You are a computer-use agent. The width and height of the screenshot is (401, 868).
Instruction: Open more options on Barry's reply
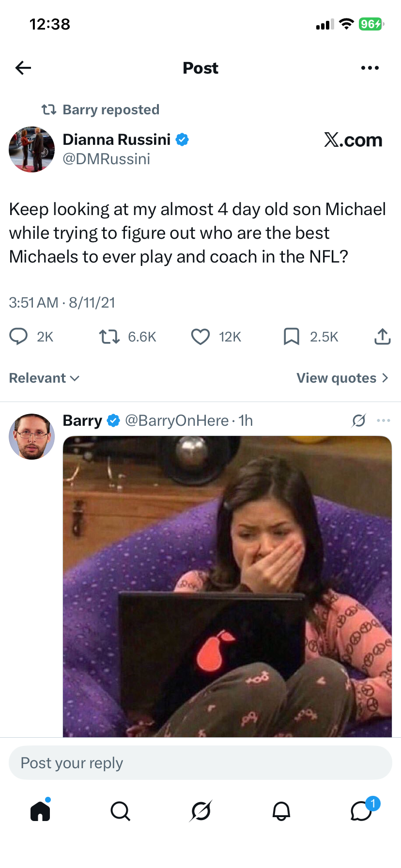click(x=383, y=420)
